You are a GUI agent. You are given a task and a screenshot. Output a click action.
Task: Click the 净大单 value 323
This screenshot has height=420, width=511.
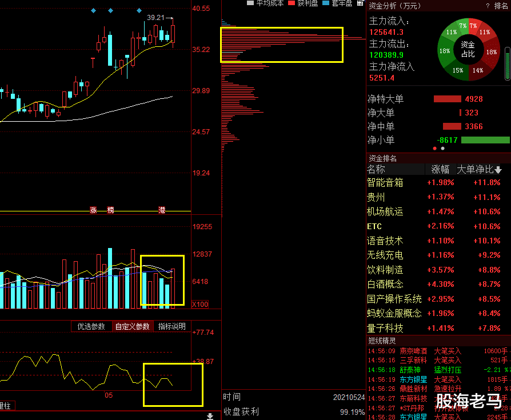click(471, 113)
